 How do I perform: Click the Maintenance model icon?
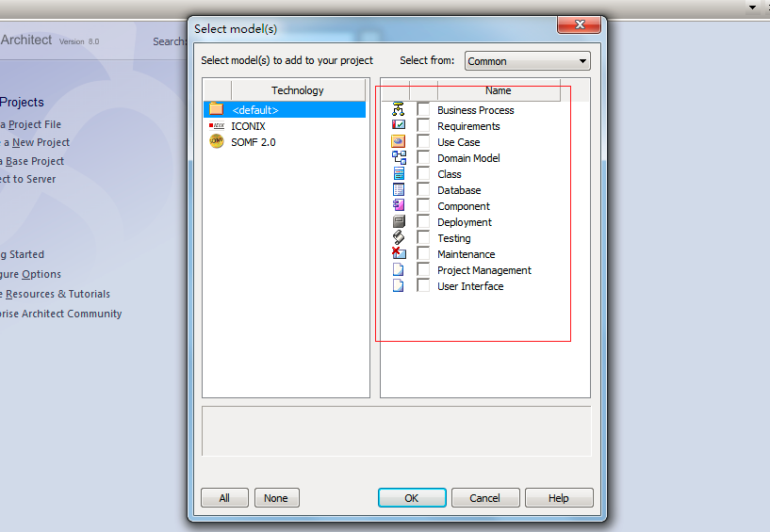click(x=399, y=253)
